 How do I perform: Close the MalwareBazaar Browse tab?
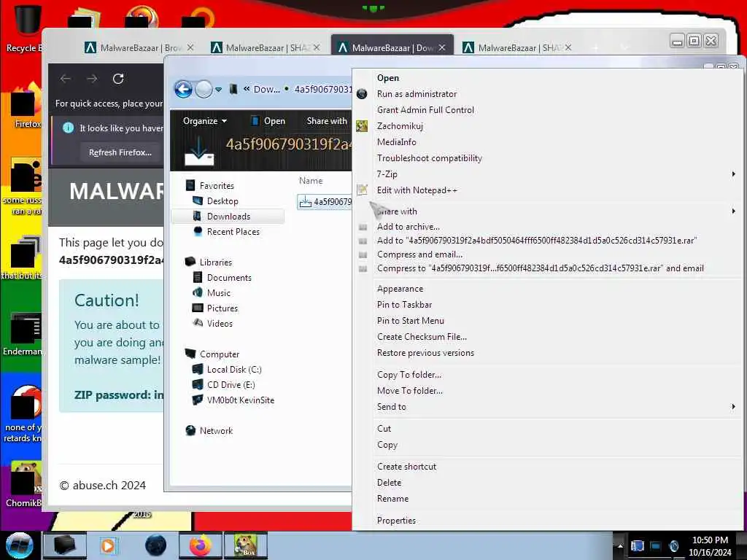[190, 47]
